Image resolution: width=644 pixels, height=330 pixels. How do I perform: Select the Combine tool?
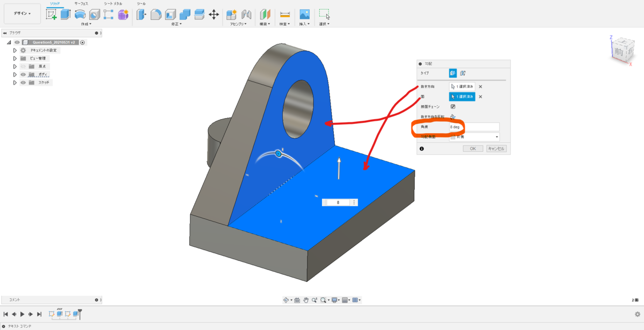point(185,14)
